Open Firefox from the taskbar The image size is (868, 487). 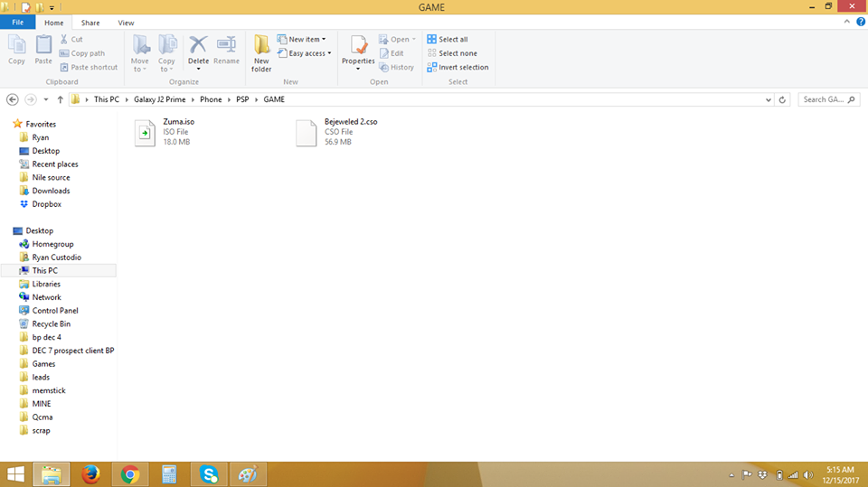[90, 474]
